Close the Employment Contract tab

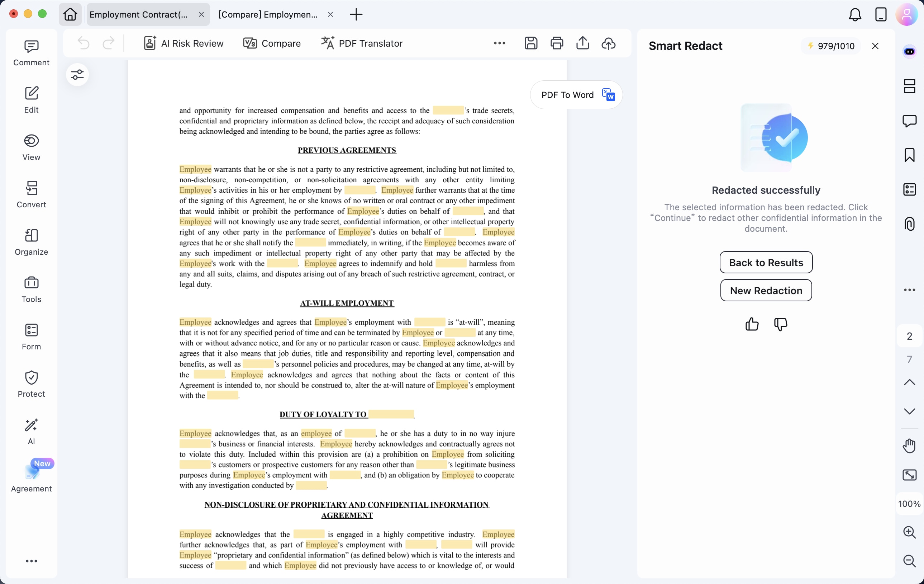pyautogui.click(x=201, y=15)
